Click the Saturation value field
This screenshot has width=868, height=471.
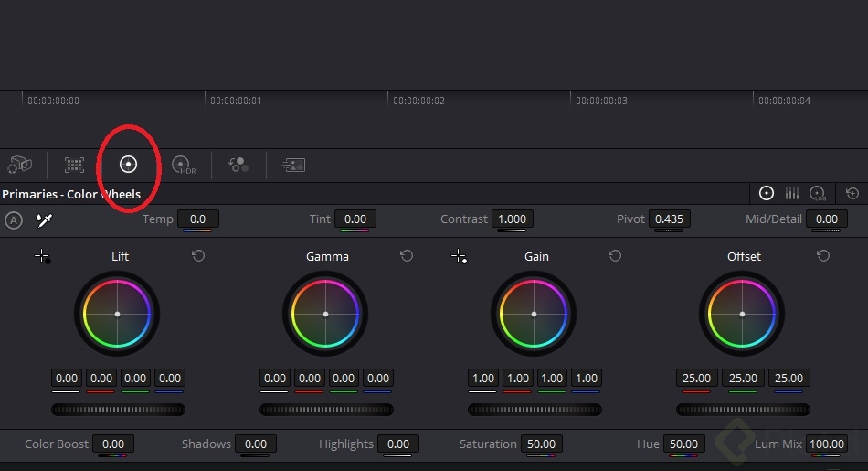542,444
